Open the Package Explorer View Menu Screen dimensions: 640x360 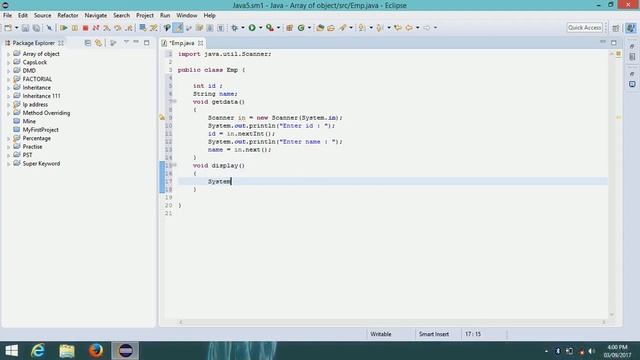coord(126,42)
